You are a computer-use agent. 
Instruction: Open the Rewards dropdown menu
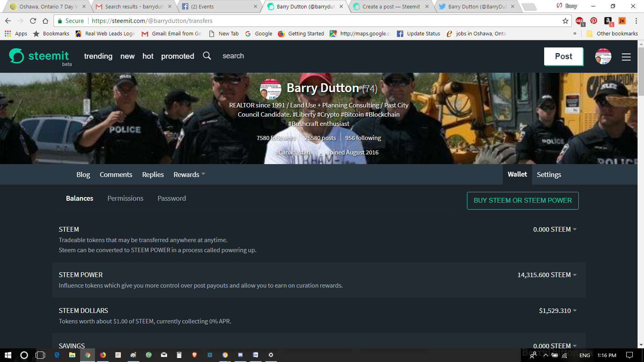tap(189, 175)
